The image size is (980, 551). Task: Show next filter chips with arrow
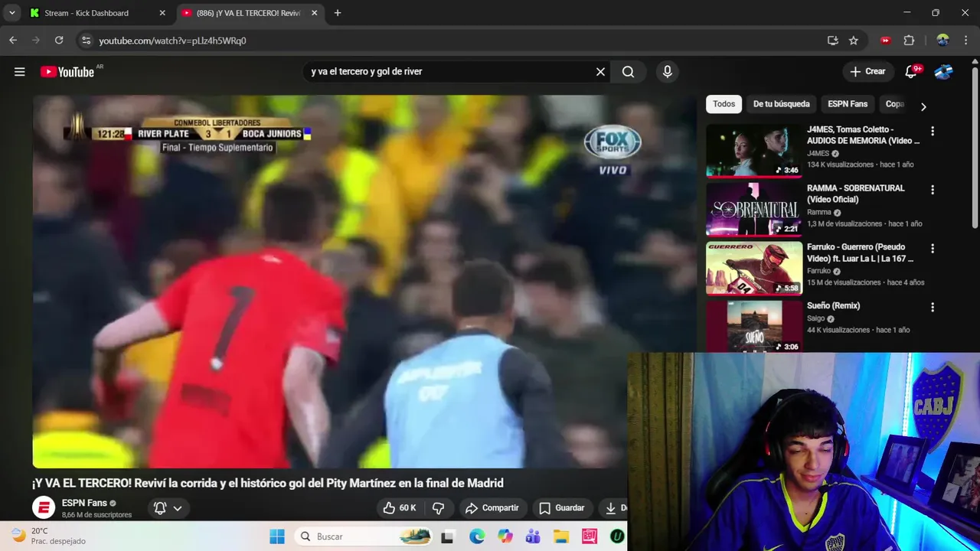click(923, 106)
